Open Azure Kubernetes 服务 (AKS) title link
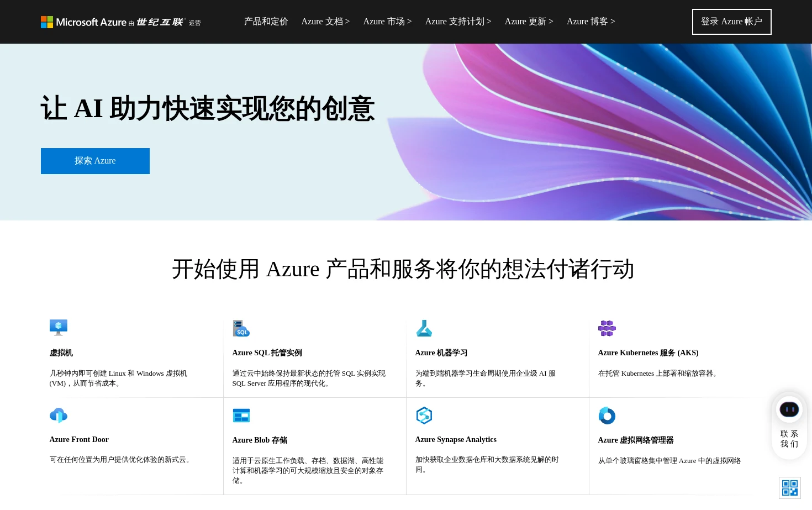Viewport: 812px width, 510px height. 648,353
